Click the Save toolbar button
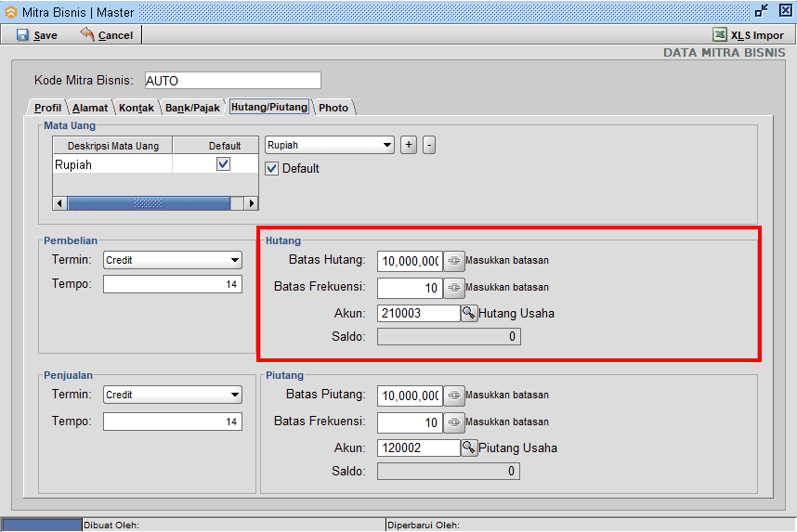Screen dimensions: 797x532 tap(37, 35)
